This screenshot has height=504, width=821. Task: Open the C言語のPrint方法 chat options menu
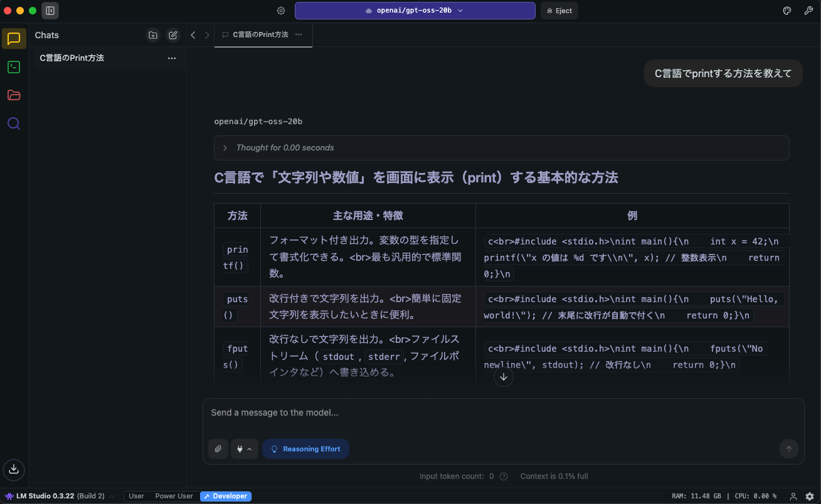(x=171, y=58)
